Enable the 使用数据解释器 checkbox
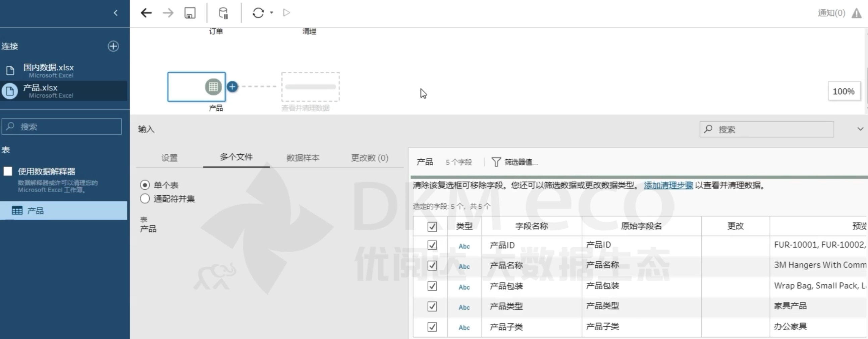Viewport: 868px width, 339px height. pos(8,172)
